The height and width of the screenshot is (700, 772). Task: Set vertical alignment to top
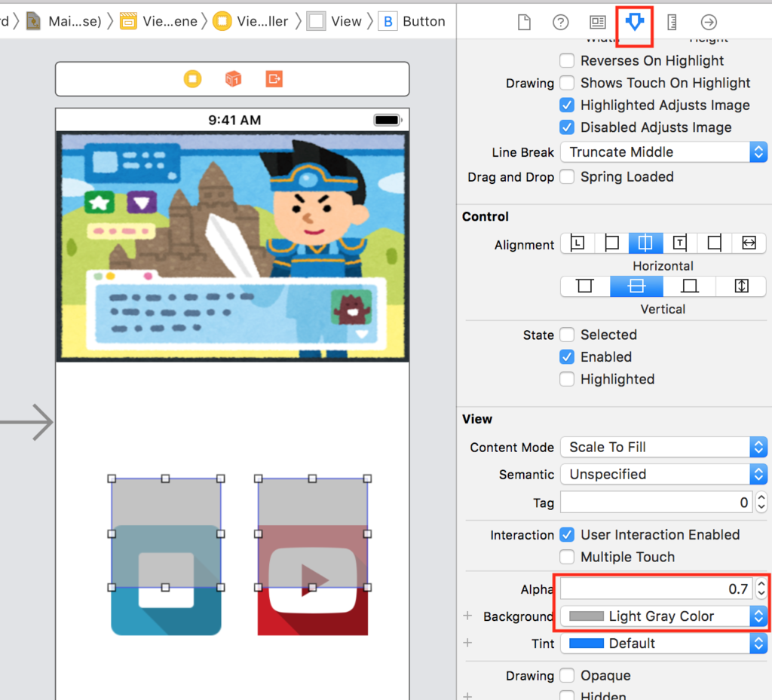click(x=585, y=286)
